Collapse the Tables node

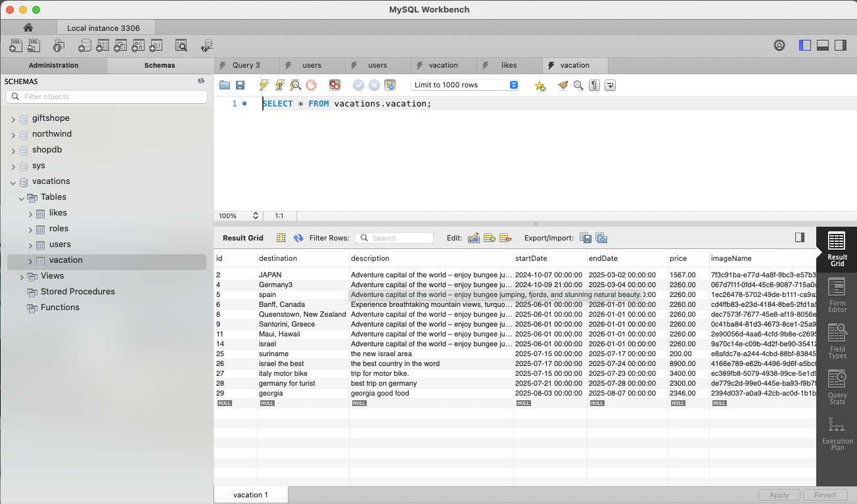pos(22,198)
